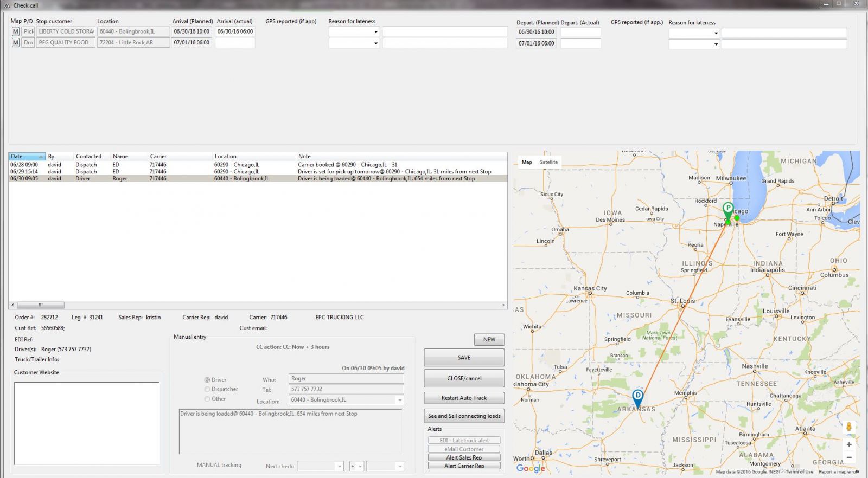Click the Google logo on the map
The width and height of the screenshot is (868, 478).
[530, 468]
